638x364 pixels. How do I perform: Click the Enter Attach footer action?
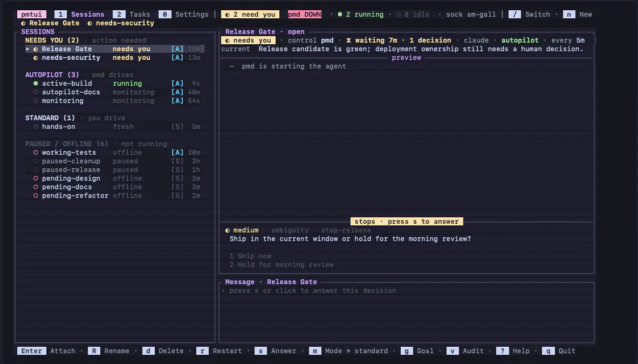[46, 351]
